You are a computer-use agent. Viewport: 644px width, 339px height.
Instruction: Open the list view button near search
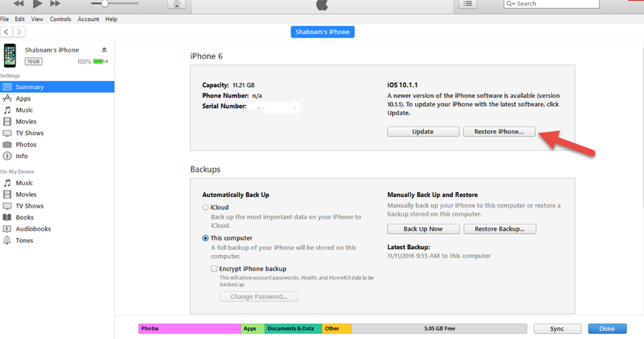coord(467,4)
